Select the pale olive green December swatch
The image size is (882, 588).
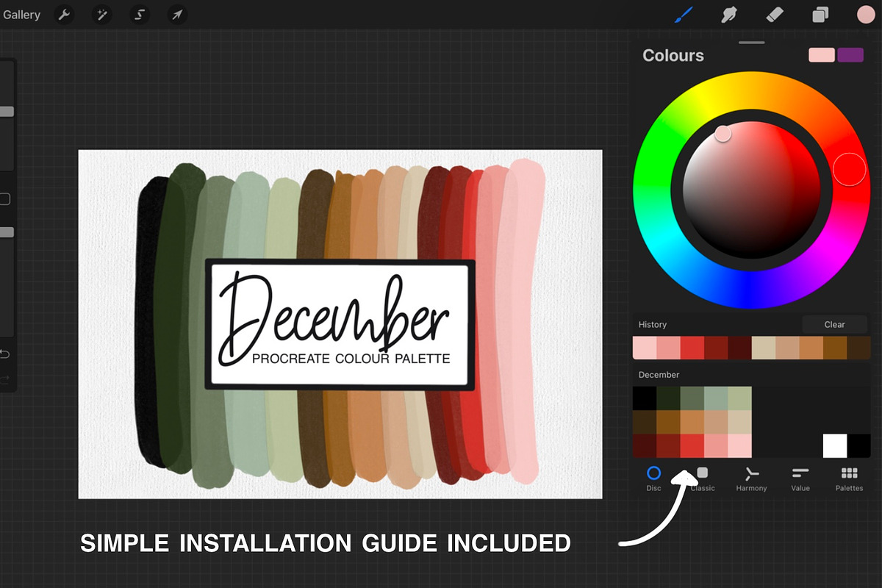point(740,398)
